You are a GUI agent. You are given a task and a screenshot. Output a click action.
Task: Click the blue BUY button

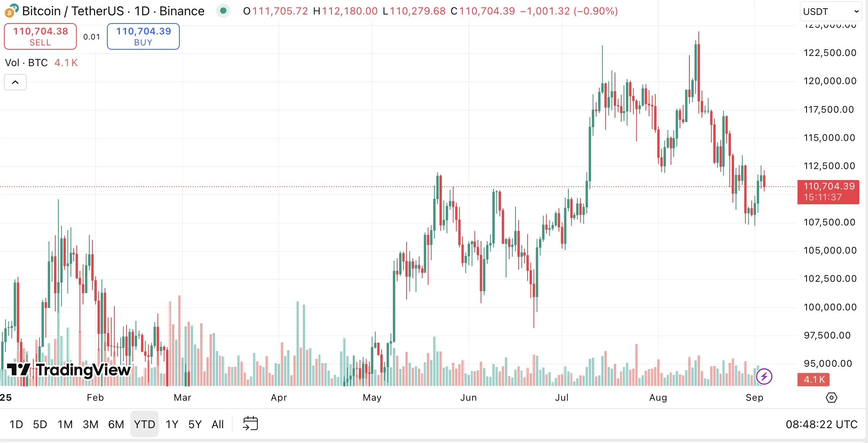[143, 36]
